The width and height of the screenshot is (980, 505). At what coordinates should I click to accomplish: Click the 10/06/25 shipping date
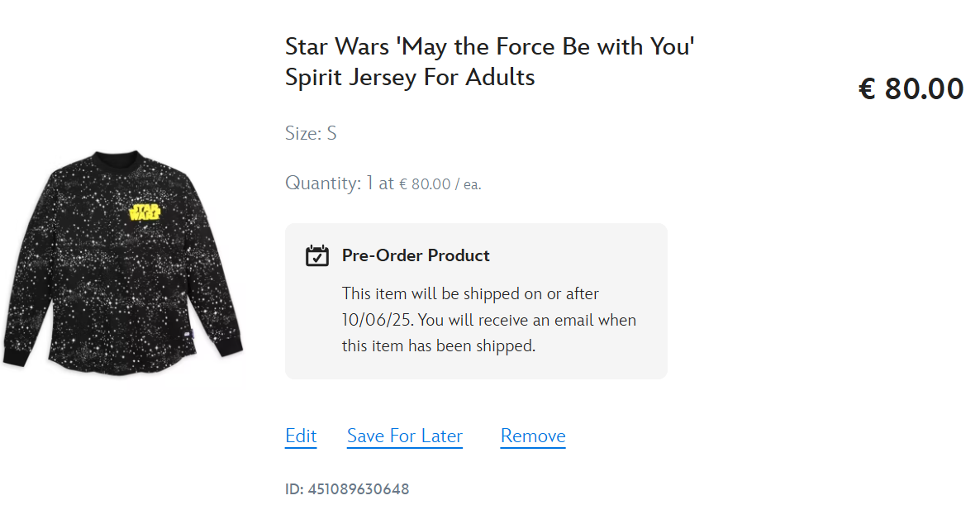click(377, 320)
